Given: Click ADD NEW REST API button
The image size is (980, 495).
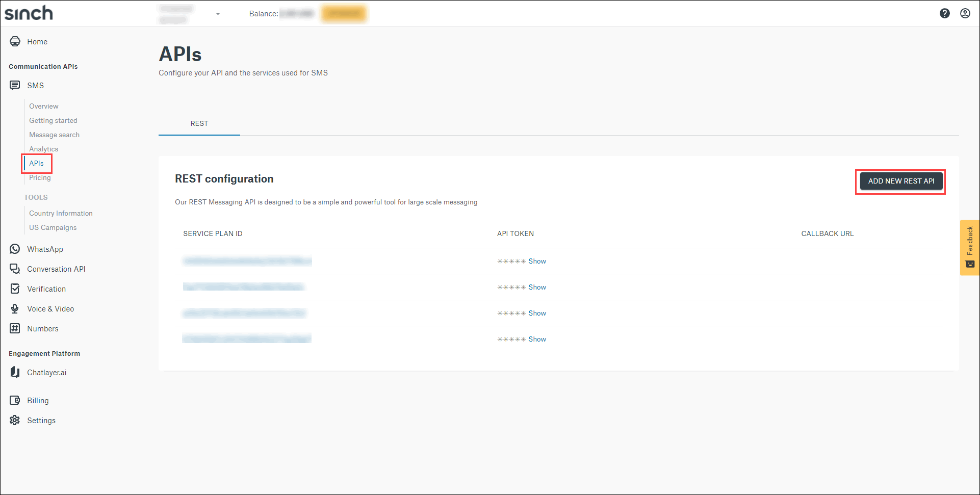Looking at the screenshot, I should (900, 181).
